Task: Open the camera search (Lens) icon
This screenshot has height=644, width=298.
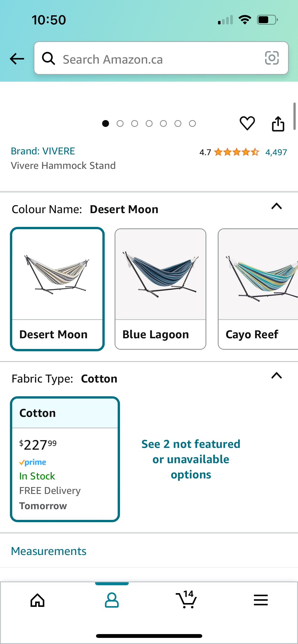Action: tap(272, 58)
